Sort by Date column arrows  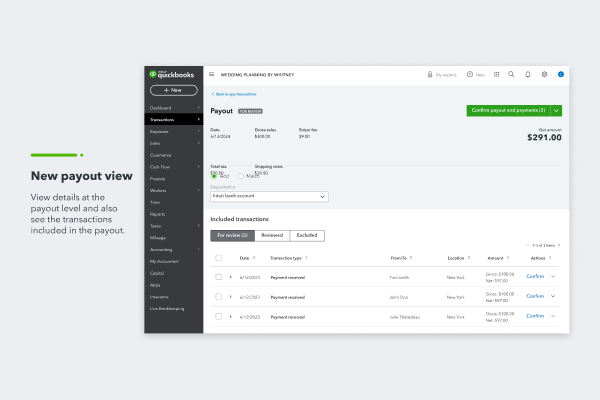click(254, 258)
